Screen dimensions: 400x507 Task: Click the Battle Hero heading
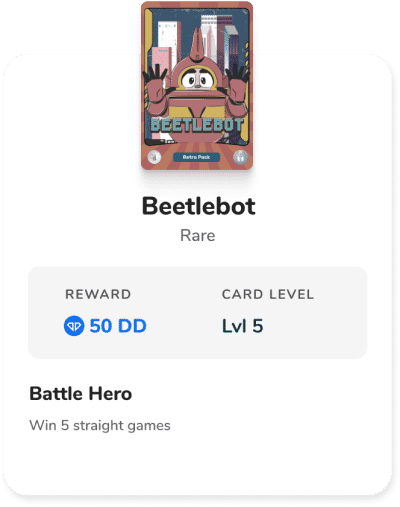click(81, 394)
